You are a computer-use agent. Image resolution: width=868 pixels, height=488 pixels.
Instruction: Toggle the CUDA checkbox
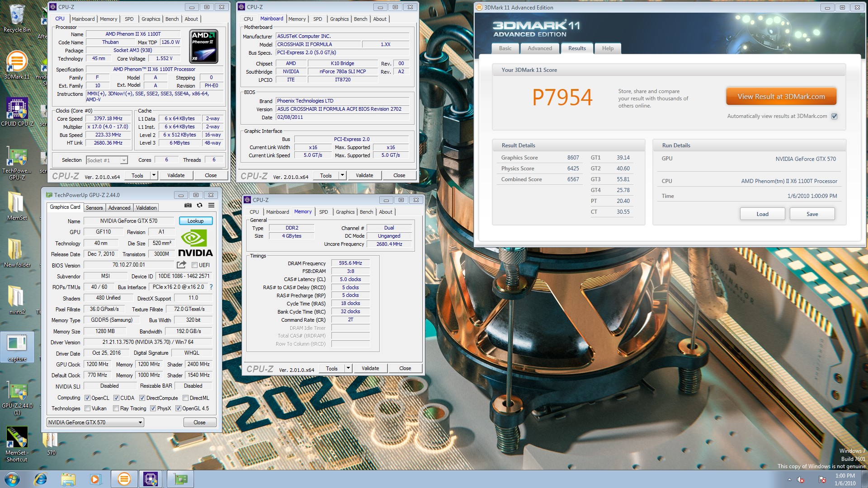click(116, 398)
